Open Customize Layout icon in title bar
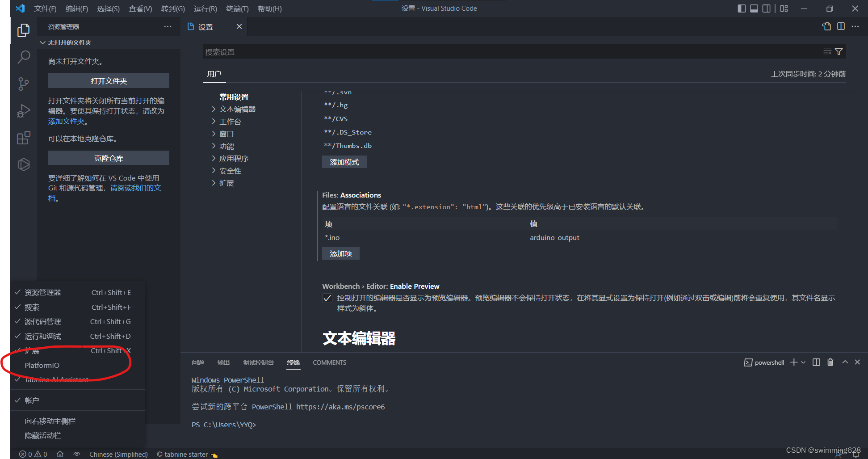This screenshot has width=868, height=459. click(x=784, y=8)
